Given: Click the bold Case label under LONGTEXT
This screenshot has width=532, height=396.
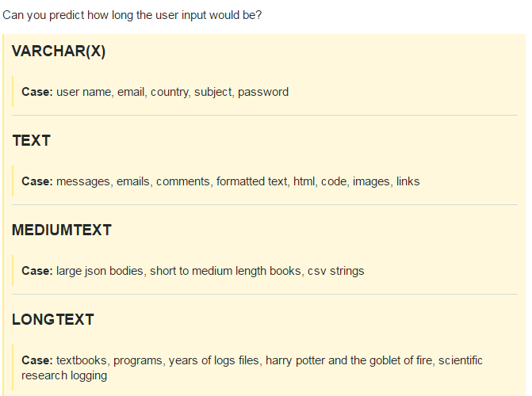Looking at the screenshot, I should [36, 360].
